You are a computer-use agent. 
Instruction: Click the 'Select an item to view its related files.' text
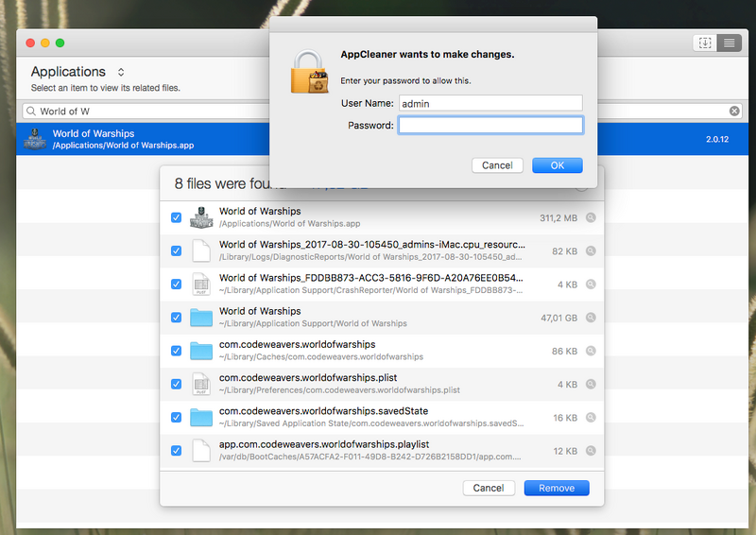(106, 88)
